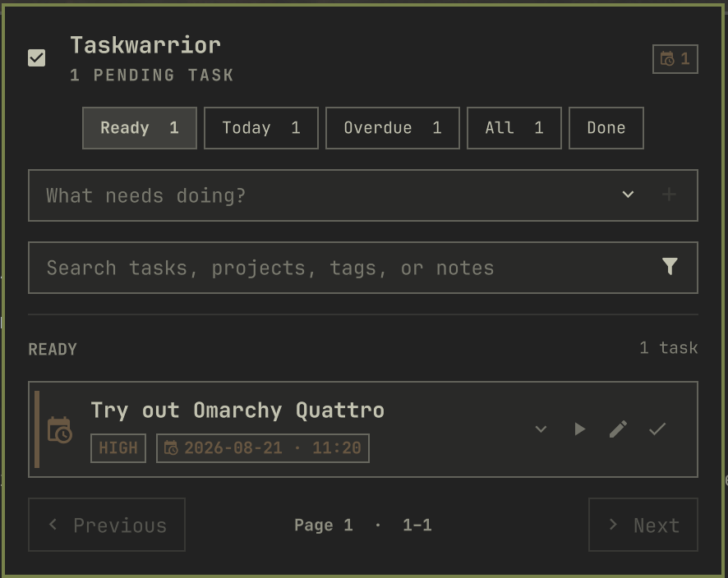Open task 'Try out Omarchy Quattro'
This screenshot has width=728, height=578.
coord(237,411)
